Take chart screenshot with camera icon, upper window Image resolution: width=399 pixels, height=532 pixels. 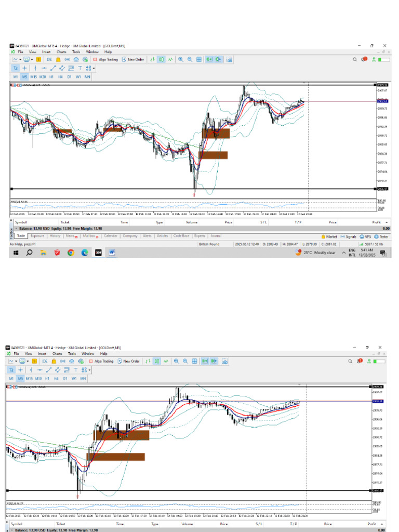(229, 59)
